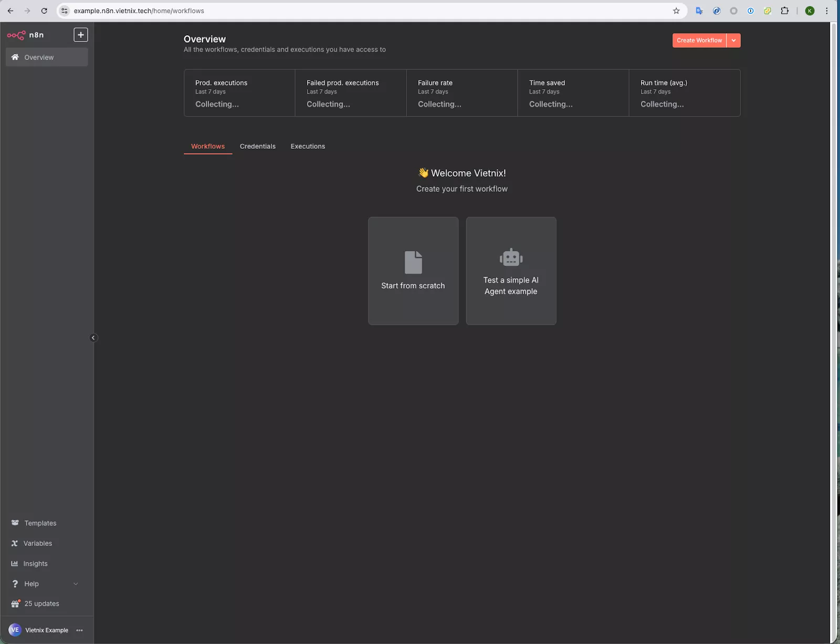Switch to the Executions tab

pyautogui.click(x=308, y=147)
